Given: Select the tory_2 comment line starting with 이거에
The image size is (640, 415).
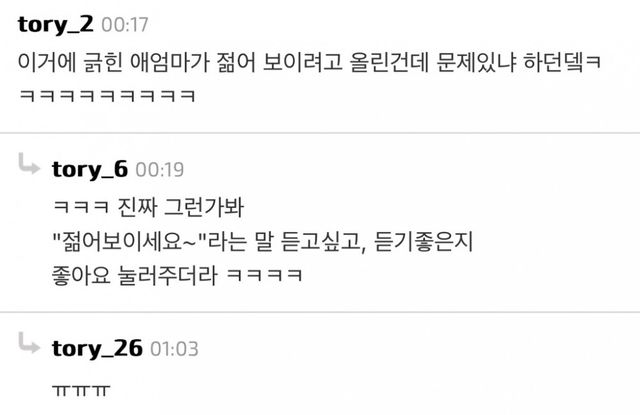Looking at the screenshot, I should coord(309,62).
